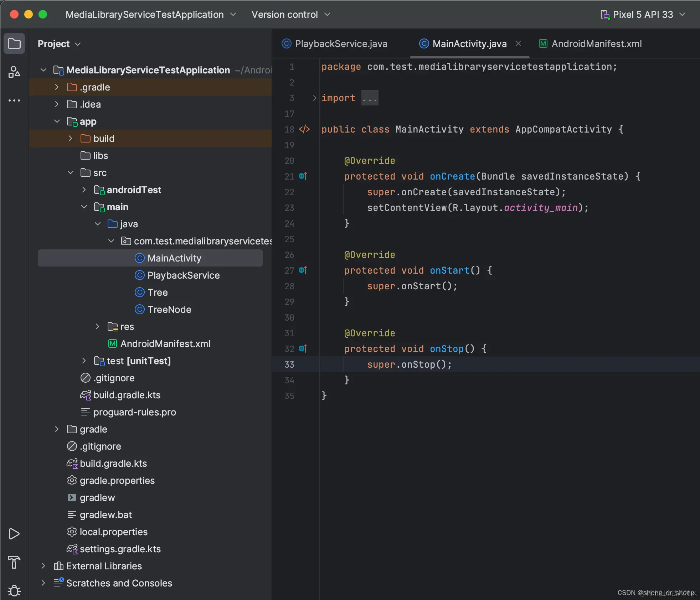Open the Run tool window icon
The height and width of the screenshot is (600, 700).
[x=14, y=534]
